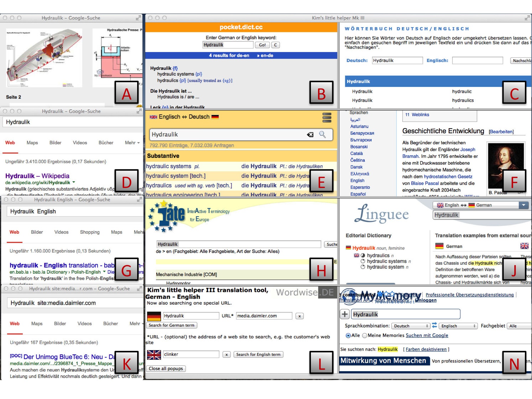Open the MyMemory Fachgebiet 'Alle' dropdown
Image resolution: width=532 pixels, height=399 pixels.
click(519, 326)
